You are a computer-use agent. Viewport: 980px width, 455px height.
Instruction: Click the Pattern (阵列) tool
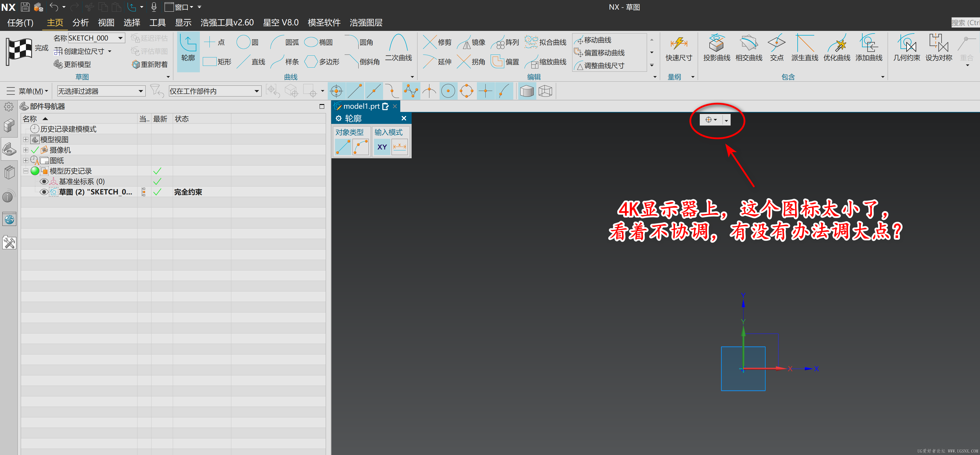505,42
